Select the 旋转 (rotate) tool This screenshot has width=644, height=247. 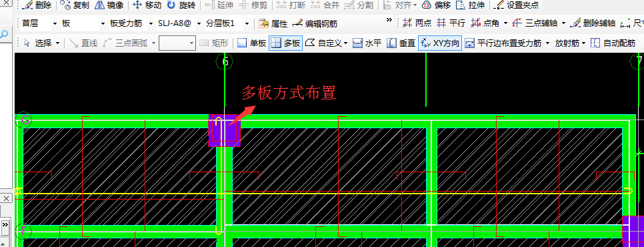point(181,5)
